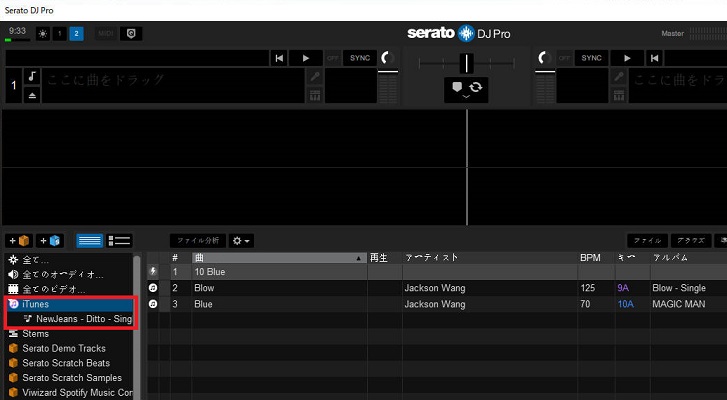Viewport: 727px width, 400px height.
Task: Open the Serato Scratch Samples crate
Action: (x=70, y=378)
